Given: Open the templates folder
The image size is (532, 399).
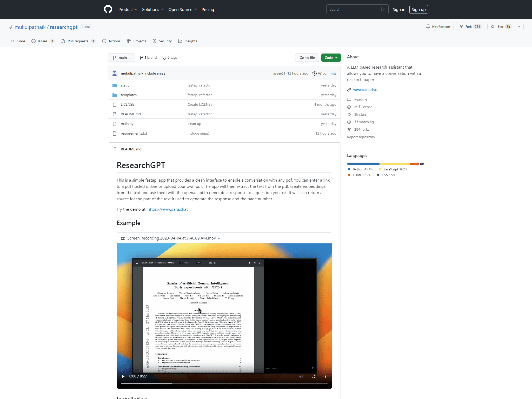Looking at the screenshot, I should click(x=129, y=95).
